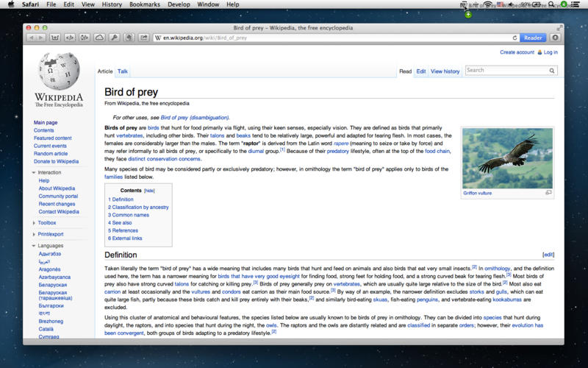Screen dimensions: 588x368
Task: Click the US flag input menu icon
Action: click(x=500, y=4)
